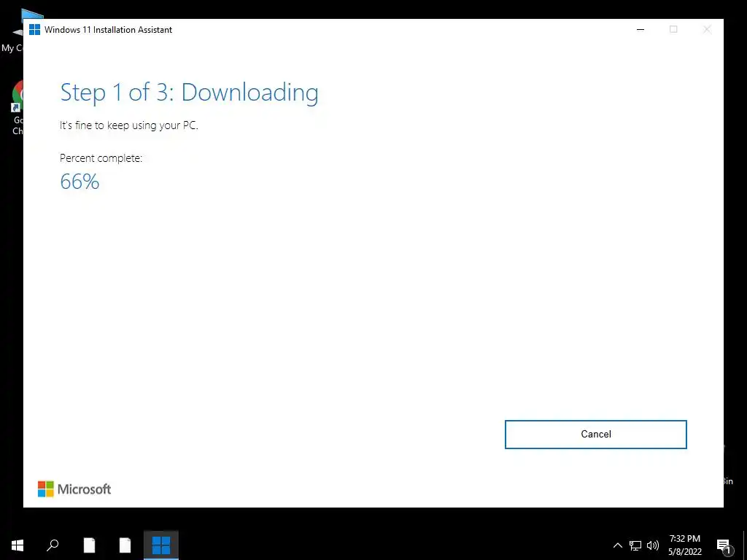Viewport: 747px width, 560px height.
Task: Minimize the Installation Assistant window
Action: (640, 29)
